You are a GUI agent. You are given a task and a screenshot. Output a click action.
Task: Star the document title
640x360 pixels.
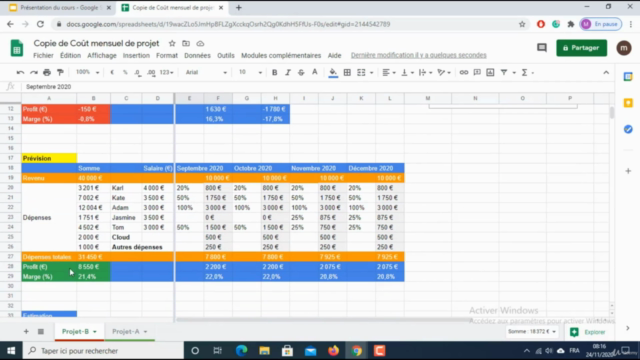(x=172, y=43)
